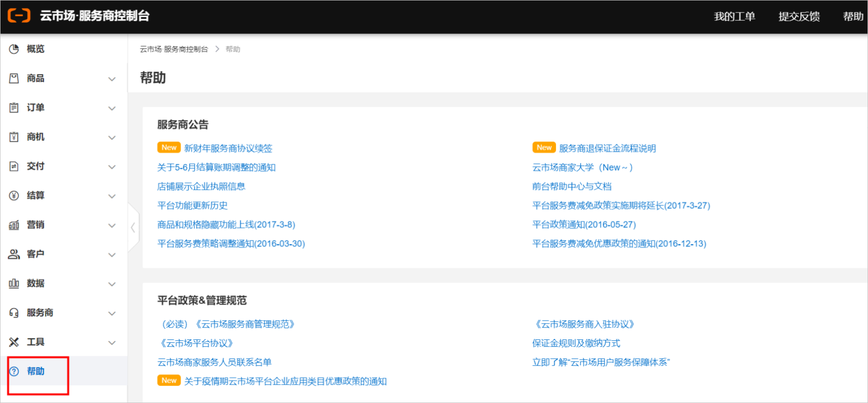Click the 订单 order list icon
This screenshot has width=868, height=403.
click(14, 108)
